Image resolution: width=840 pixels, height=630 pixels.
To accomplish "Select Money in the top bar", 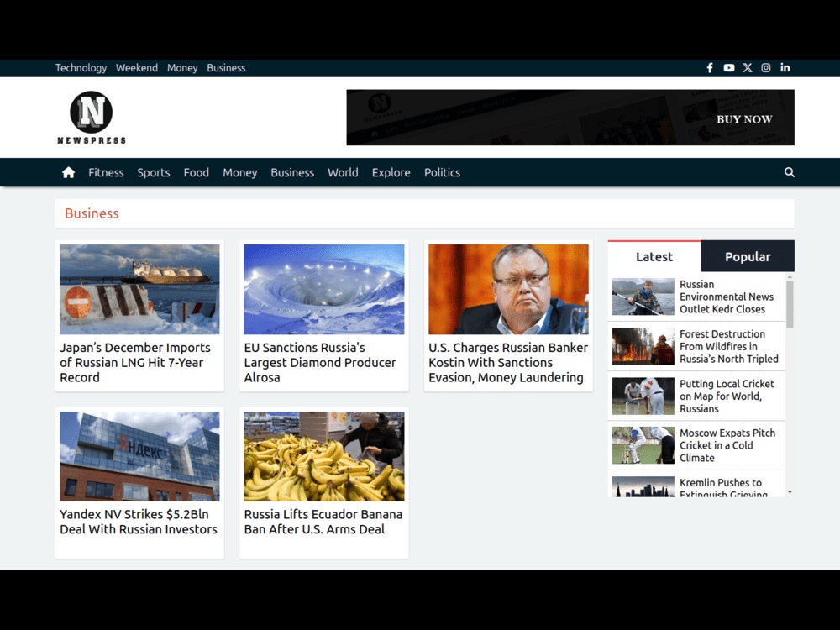I will 182,68.
